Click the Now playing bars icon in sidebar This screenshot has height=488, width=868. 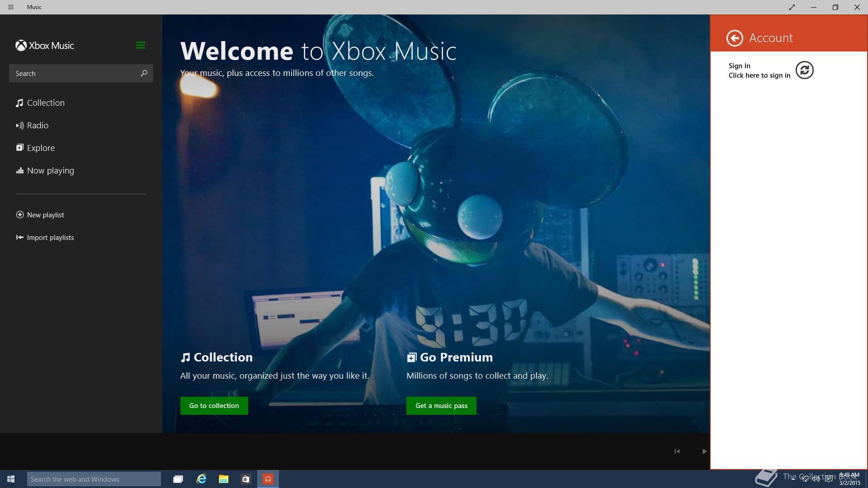click(20, 170)
